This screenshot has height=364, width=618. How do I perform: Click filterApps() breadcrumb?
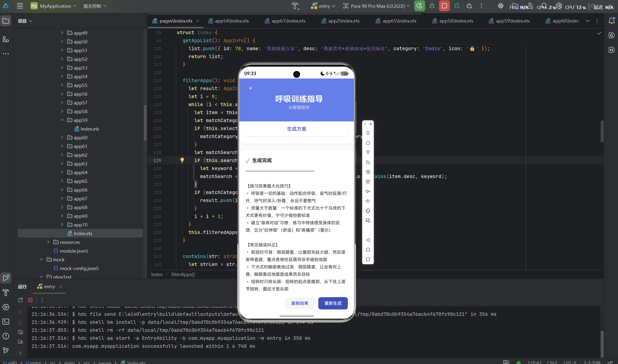coord(183,274)
